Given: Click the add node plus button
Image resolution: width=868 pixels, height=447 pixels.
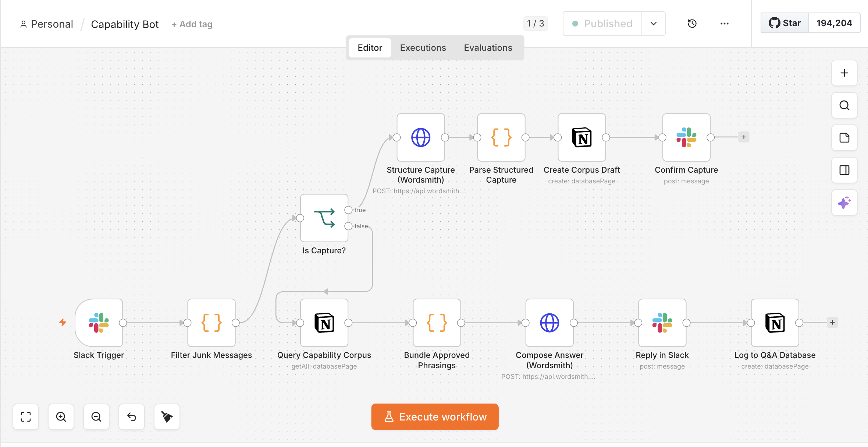Looking at the screenshot, I should tap(844, 73).
